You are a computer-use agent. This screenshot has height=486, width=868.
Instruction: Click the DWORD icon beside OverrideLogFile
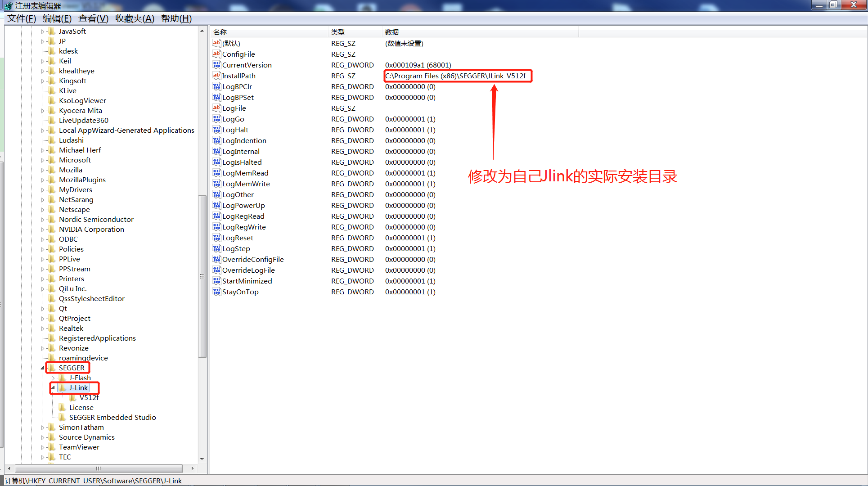coord(216,270)
